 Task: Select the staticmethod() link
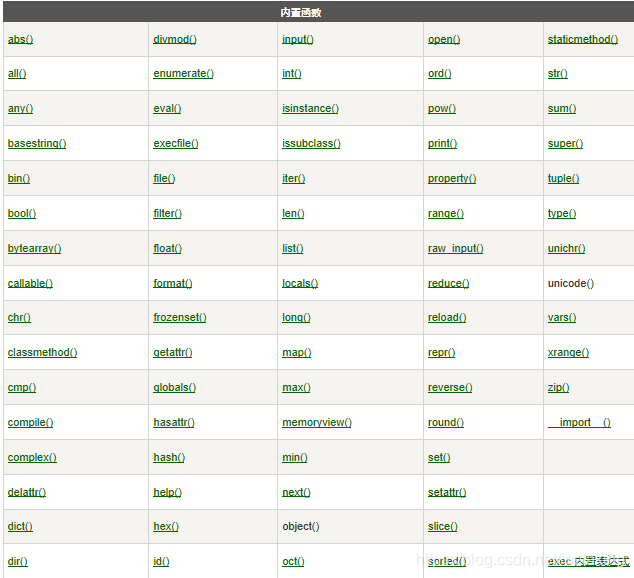(583, 39)
